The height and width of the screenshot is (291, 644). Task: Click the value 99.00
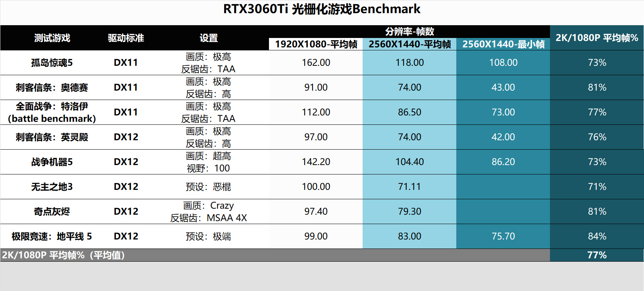coord(316,236)
